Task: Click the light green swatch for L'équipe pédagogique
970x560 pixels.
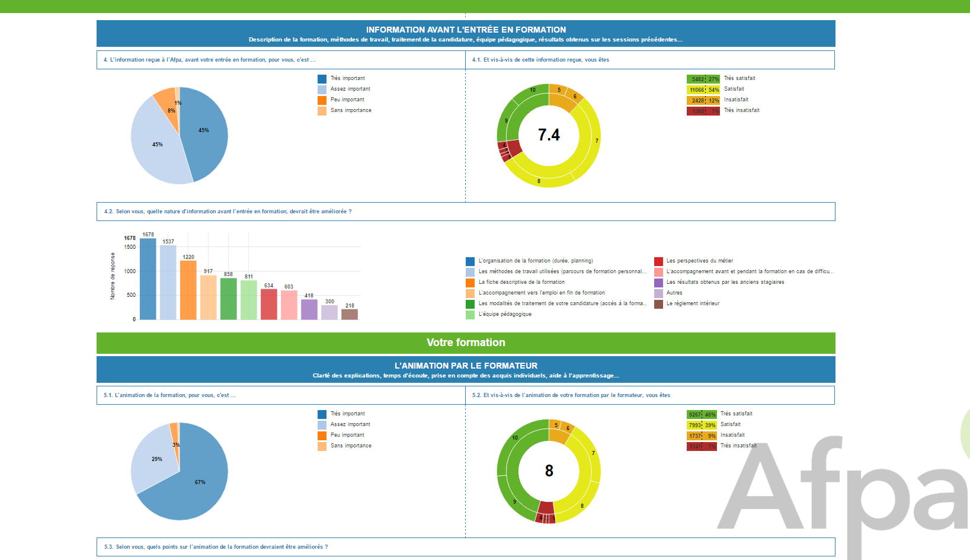Action: pos(470,315)
